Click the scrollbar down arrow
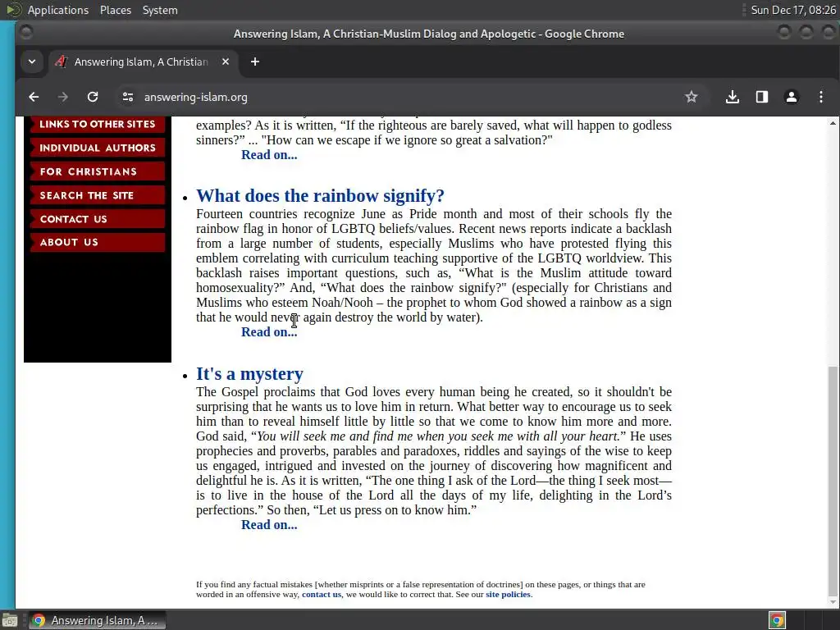Screen dimensions: 840x630 tap(832, 602)
